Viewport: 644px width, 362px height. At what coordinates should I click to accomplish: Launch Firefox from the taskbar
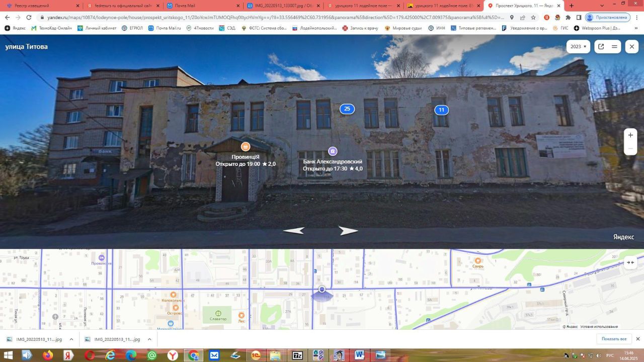[x=48, y=355]
